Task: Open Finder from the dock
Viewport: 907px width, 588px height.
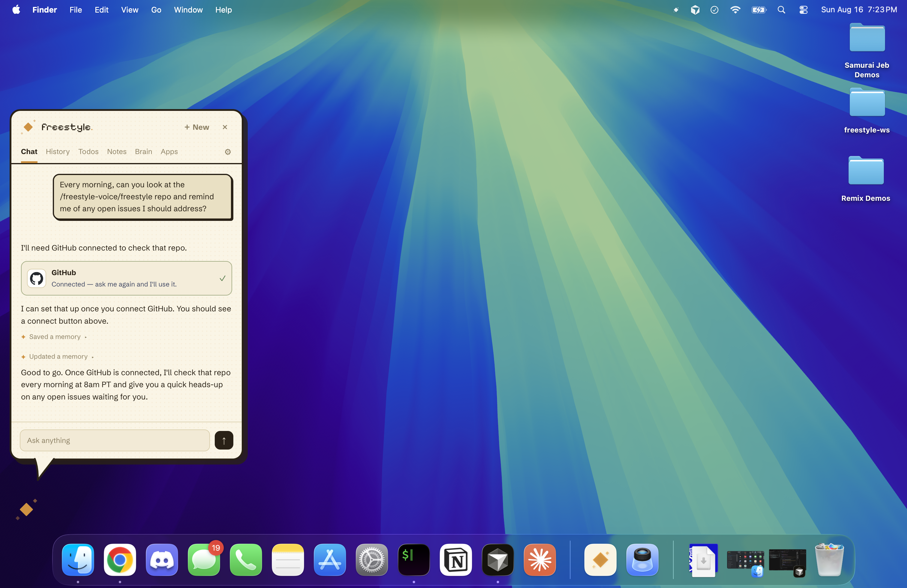Action: coord(78,560)
